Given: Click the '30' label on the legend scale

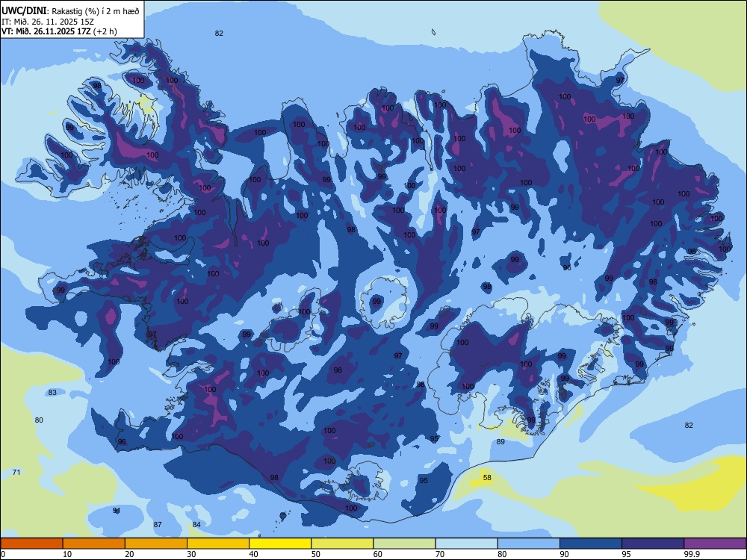Looking at the screenshot, I should click(191, 554).
